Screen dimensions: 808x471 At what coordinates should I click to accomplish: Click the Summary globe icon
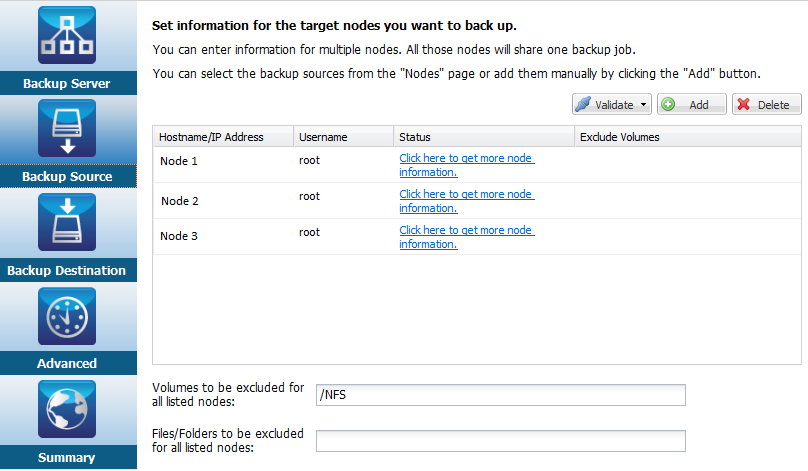tap(67, 410)
